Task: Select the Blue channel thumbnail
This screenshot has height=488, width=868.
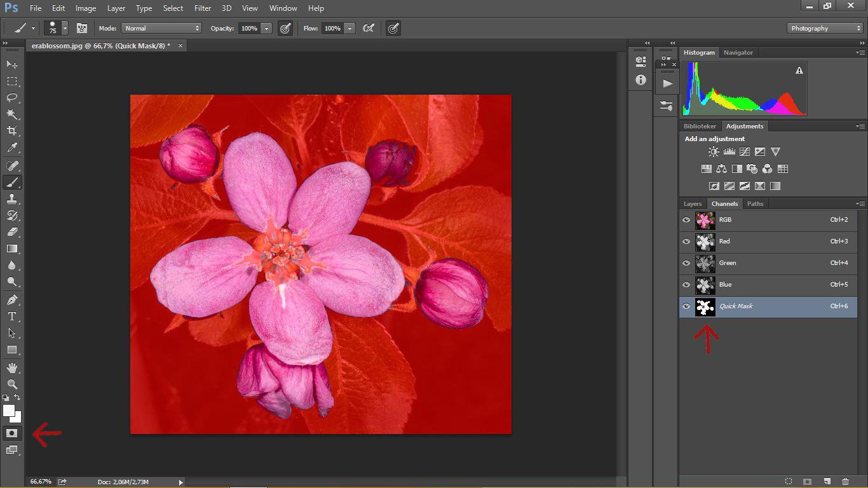Action: click(705, 285)
